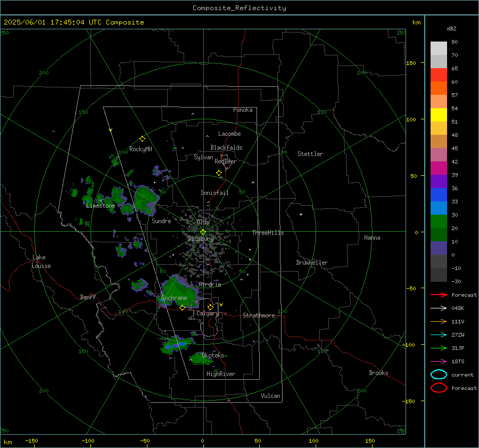Viewport: 479px width, 448px height.
Task: Click the Blackfalds label
Action: point(226,148)
